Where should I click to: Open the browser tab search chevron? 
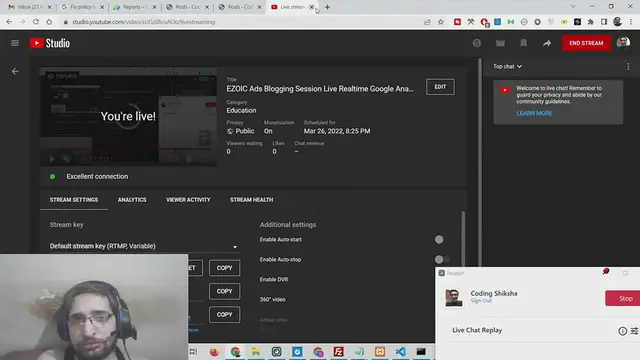coord(573,7)
